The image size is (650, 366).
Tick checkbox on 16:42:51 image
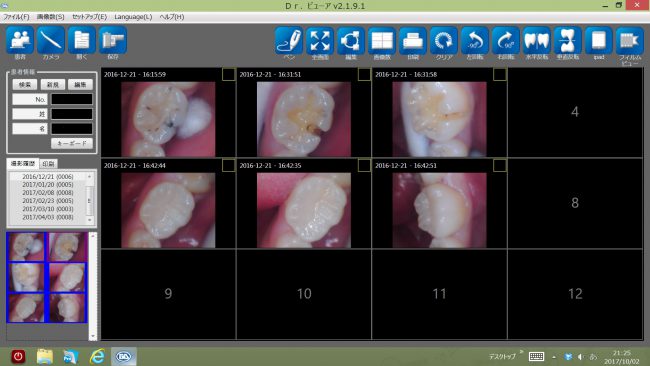click(x=500, y=165)
